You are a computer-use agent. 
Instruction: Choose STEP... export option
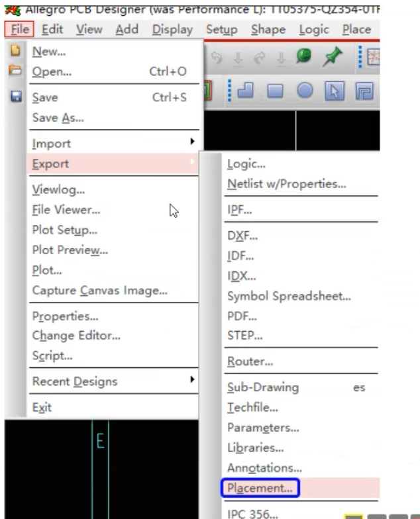[245, 335]
